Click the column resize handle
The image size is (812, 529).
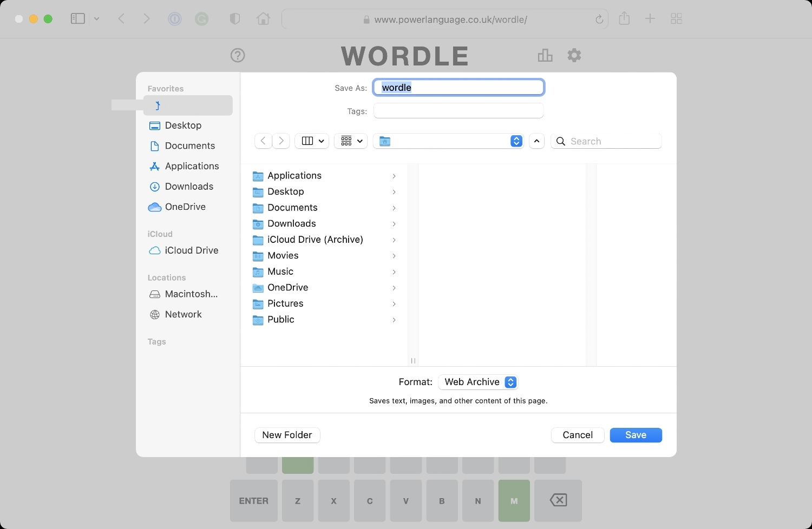click(413, 361)
